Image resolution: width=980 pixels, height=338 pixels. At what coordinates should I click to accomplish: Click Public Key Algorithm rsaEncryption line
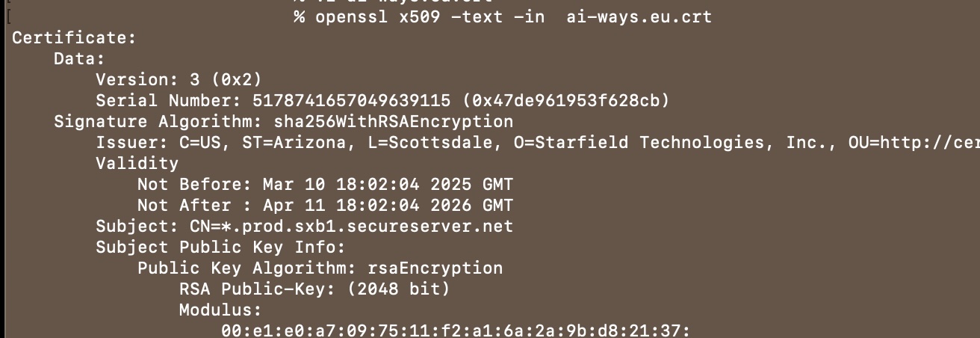320,268
